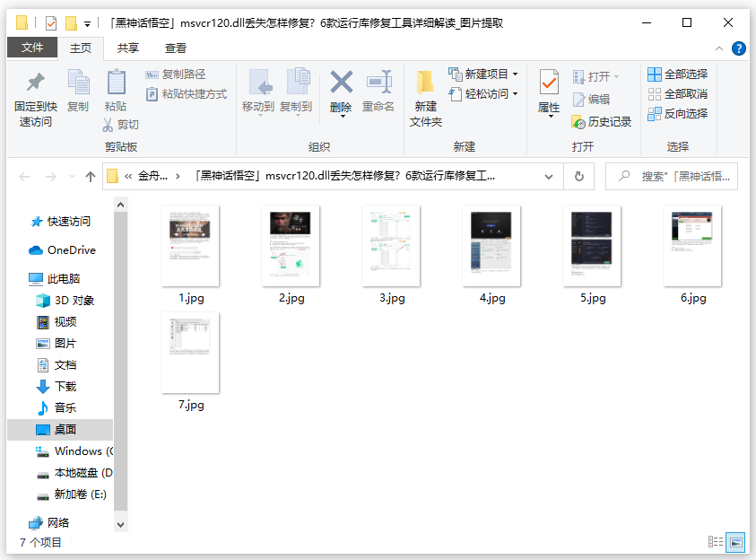Click Open (打开) in ribbon
The image size is (756, 560).
pyautogui.click(x=596, y=76)
